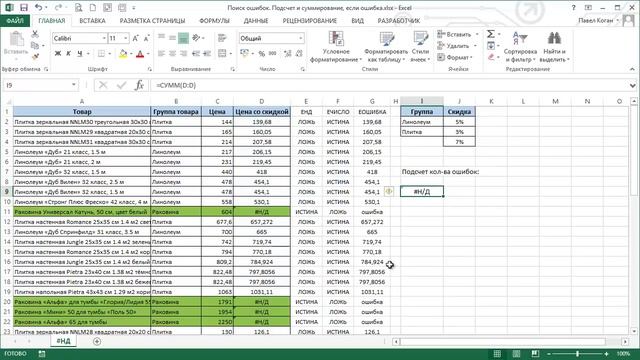640x360 pixels.
Task: Click Delete cells (Удалить) button
Action: tap(453, 46)
